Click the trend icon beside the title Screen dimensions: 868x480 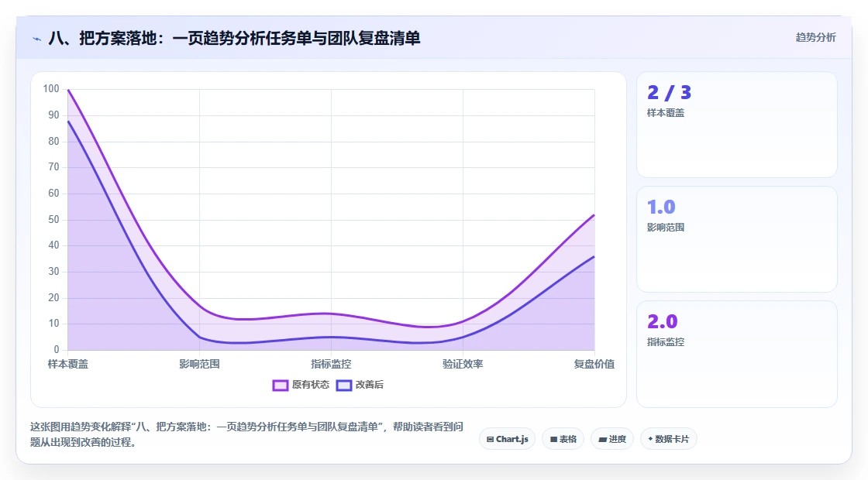coord(37,39)
